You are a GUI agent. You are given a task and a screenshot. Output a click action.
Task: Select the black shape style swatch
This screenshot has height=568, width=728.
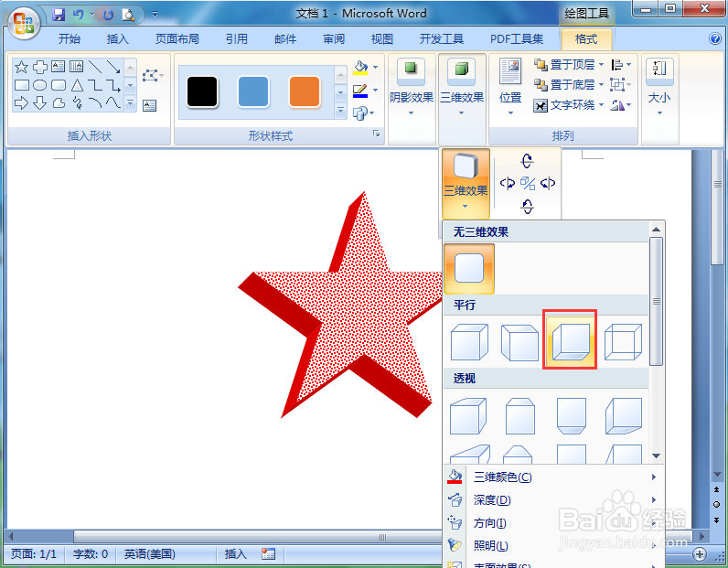(x=202, y=91)
